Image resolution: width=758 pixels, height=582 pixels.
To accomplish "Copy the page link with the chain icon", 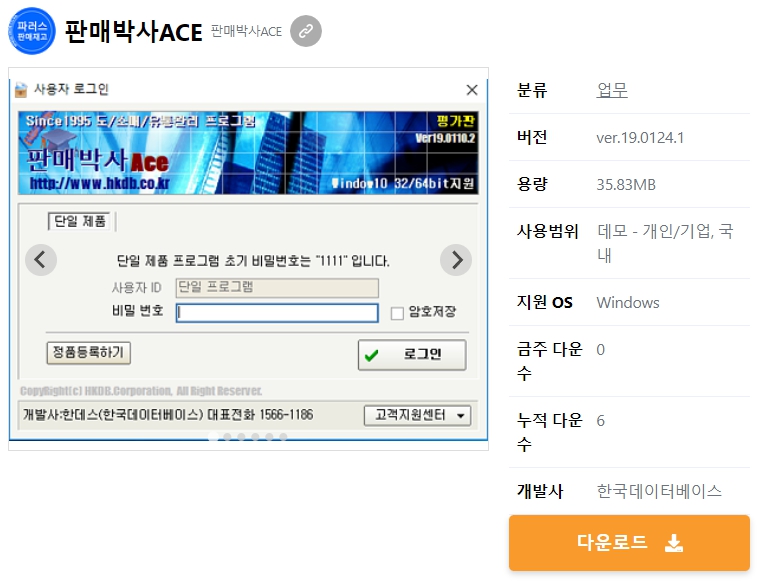I will 306,31.
